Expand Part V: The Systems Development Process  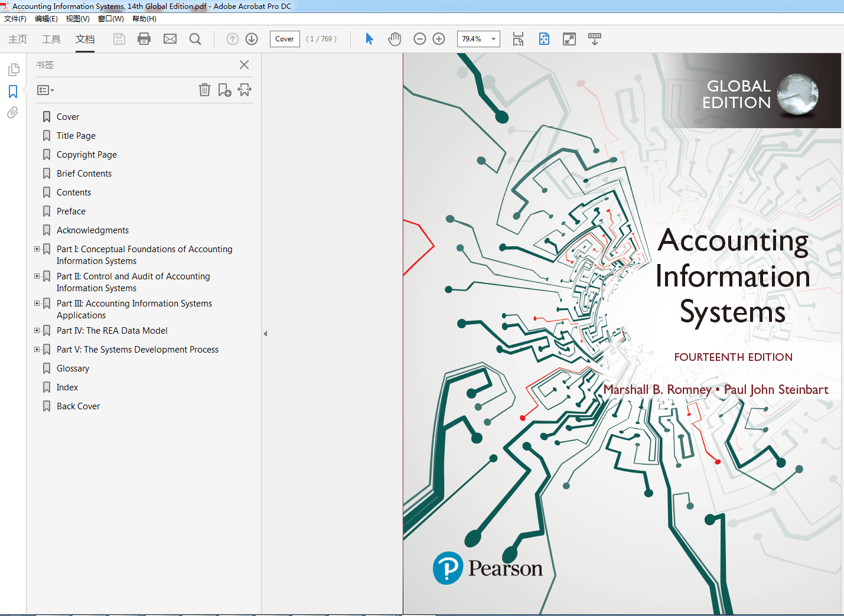[37, 349]
